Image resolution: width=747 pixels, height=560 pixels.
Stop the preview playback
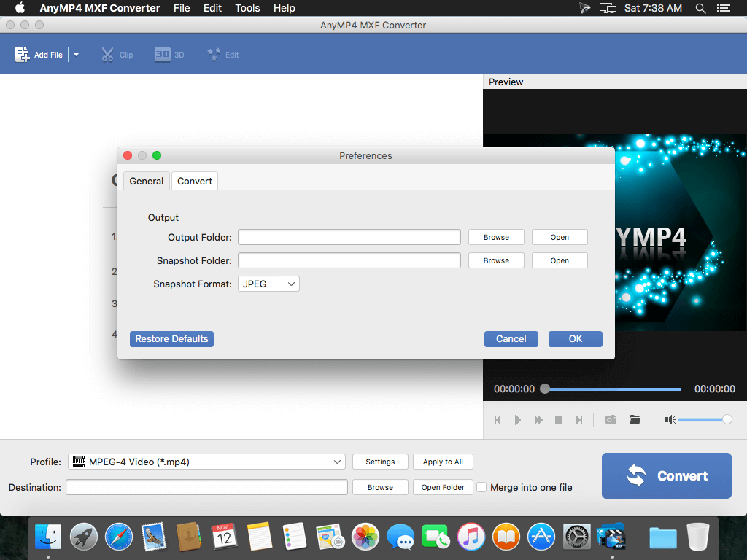[x=559, y=420]
